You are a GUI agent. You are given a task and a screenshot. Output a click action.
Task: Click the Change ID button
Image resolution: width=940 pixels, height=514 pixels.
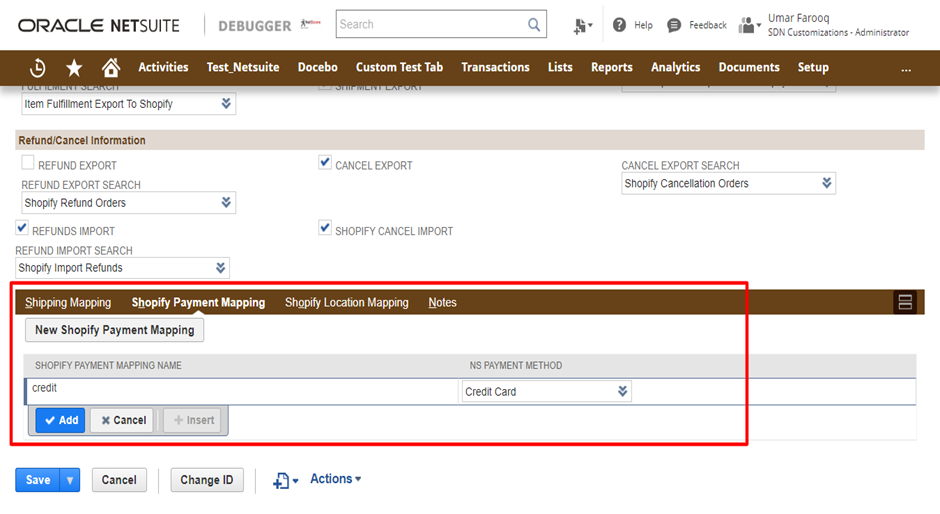207,480
